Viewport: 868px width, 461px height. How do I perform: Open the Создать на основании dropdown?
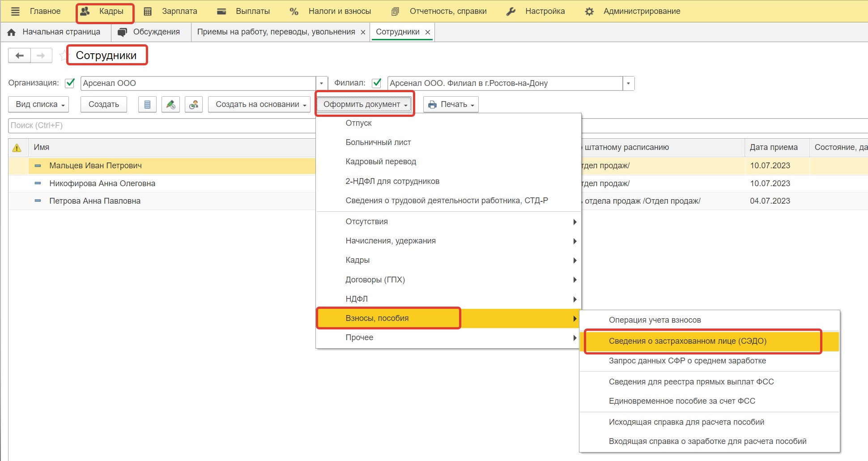pyautogui.click(x=259, y=104)
